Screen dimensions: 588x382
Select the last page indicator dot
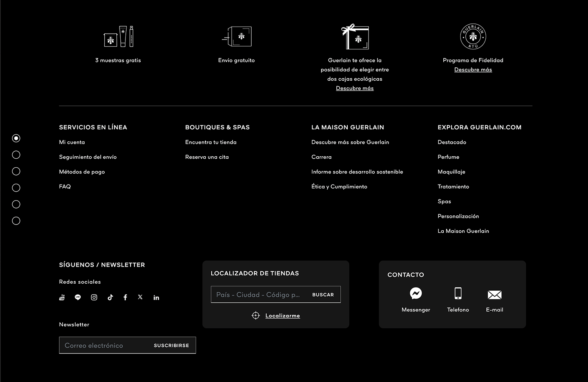pos(16,221)
